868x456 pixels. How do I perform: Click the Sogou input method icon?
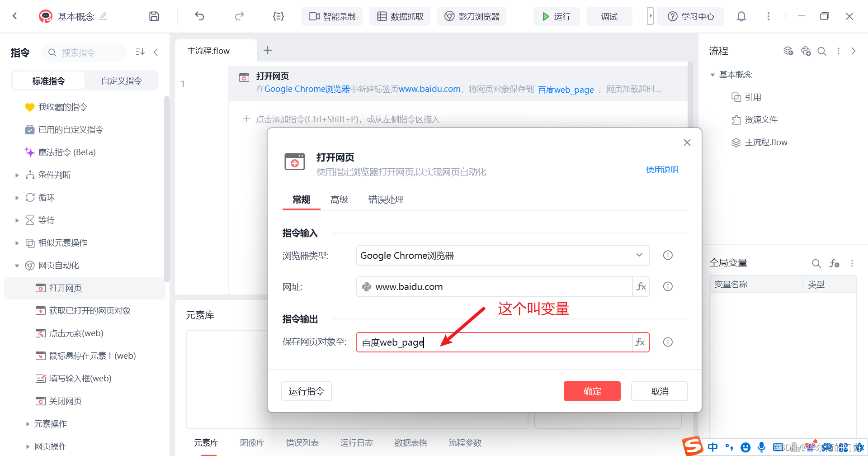(693, 446)
